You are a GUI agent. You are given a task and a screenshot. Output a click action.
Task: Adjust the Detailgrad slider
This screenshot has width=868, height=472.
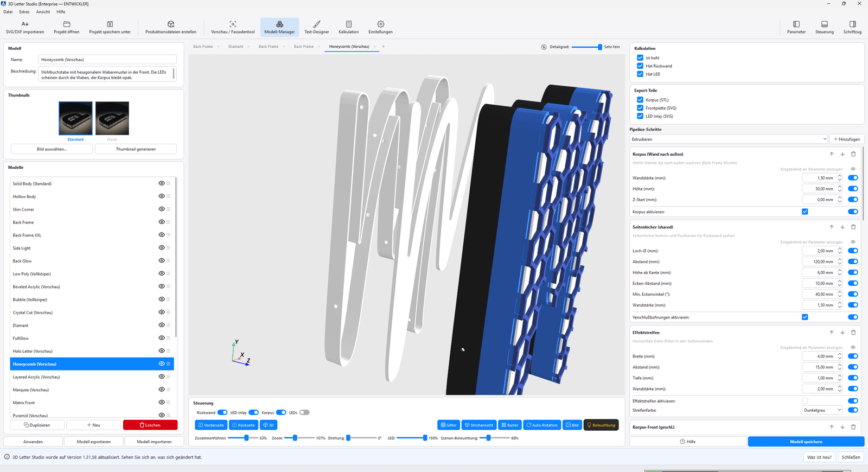tap(586, 47)
